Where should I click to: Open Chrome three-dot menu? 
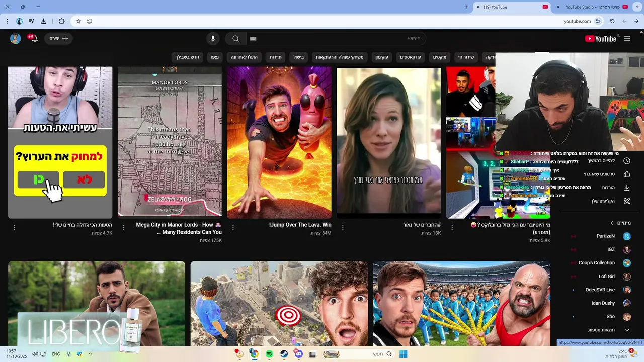[x=7, y=21]
